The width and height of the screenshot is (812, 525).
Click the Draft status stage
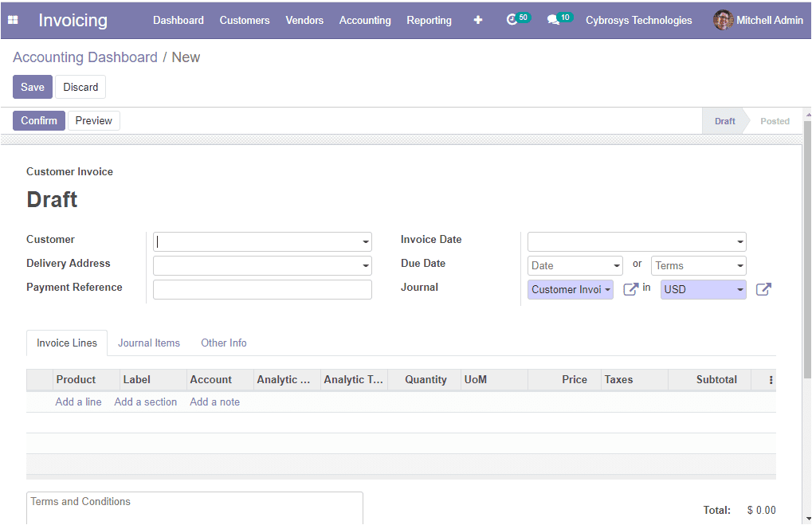(724, 121)
